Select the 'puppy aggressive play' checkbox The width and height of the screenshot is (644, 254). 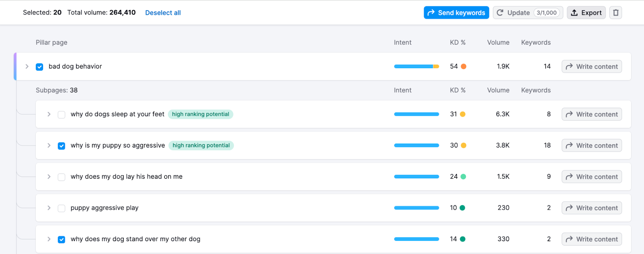62,208
